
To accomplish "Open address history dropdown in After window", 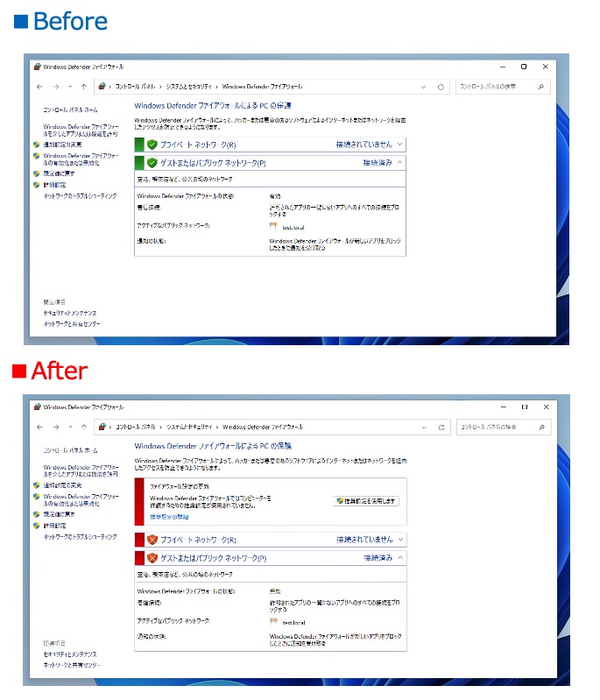I will (x=424, y=428).
